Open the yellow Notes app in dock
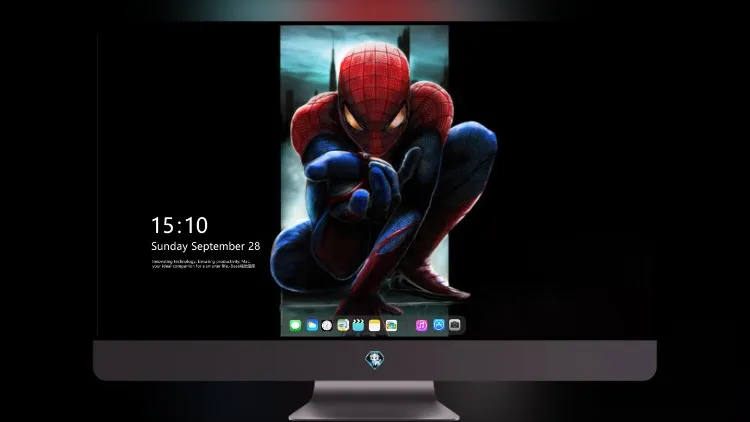This screenshot has width=750, height=422. coord(375,326)
